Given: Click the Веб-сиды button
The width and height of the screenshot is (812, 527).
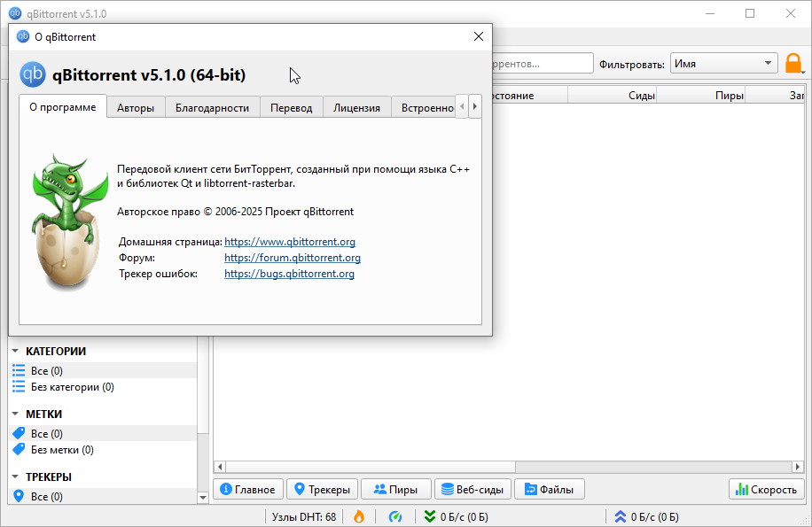Looking at the screenshot, I should tap(472, 489).
